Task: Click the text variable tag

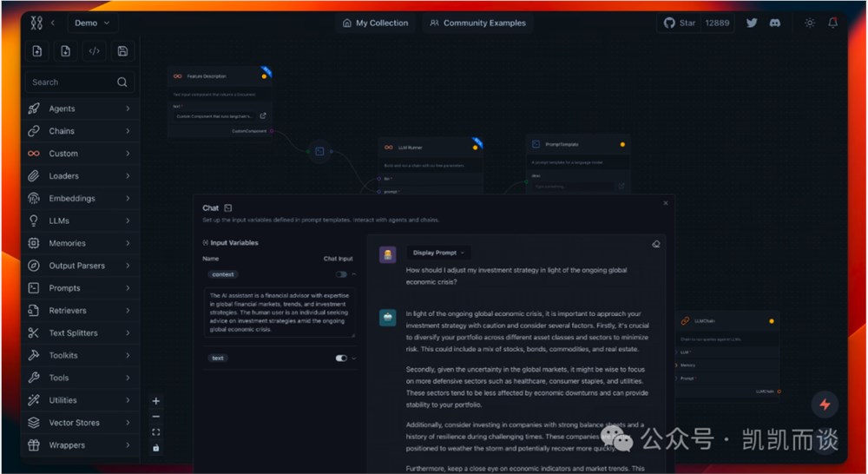Action: [x=218, y=359]
